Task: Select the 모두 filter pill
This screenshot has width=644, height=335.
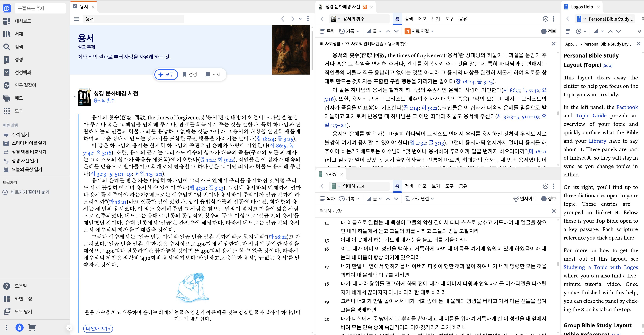Action: pyautogui.click(x=166, y=75)
